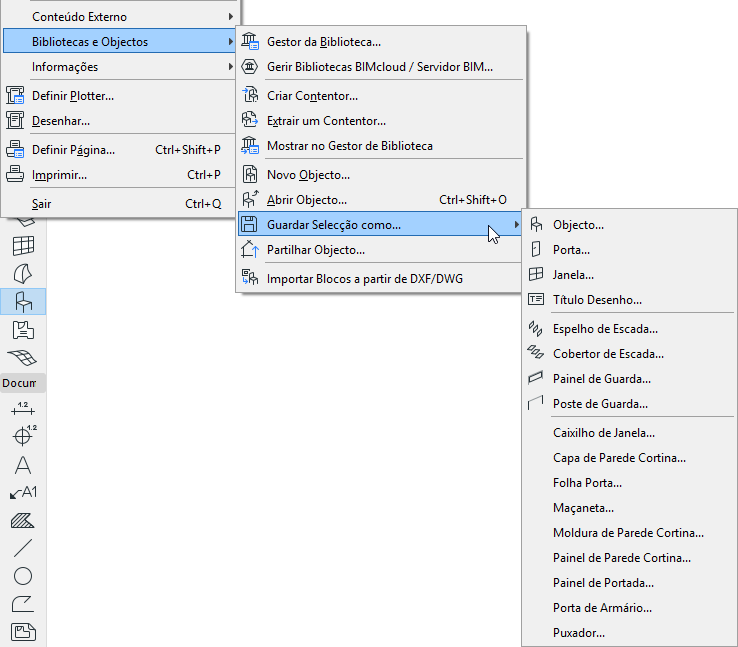Select the Level Dimension crosshair tool
738x647 pixels.
[x=24, y=435]
